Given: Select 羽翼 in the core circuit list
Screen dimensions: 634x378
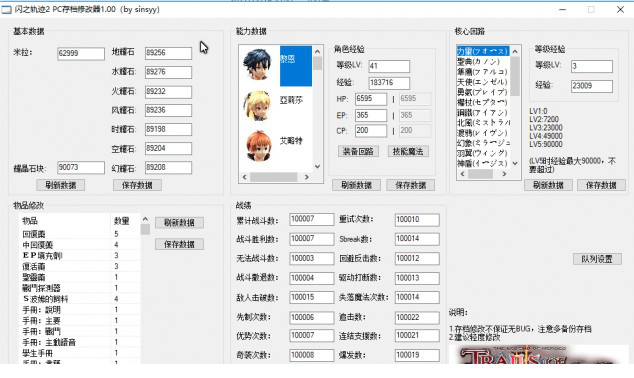Looking at the screenshot, I should coord(482,153).
